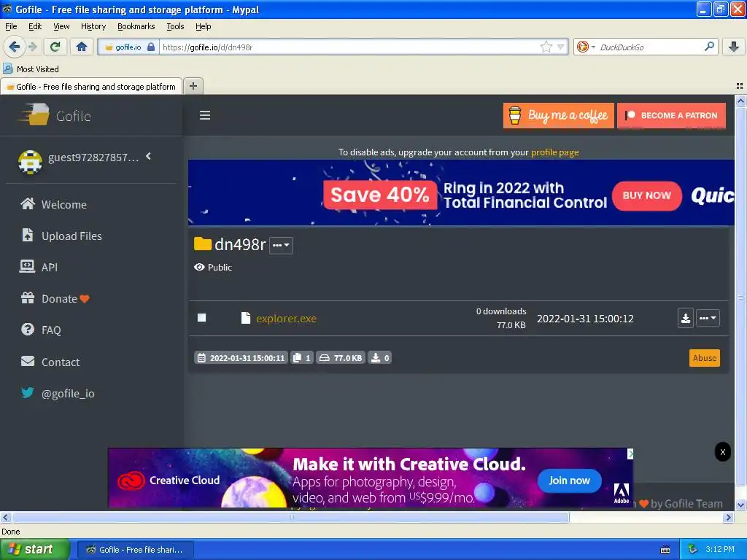Screen dimensions: 747x560
Task: Open the History menu
Action: point(93,26)
